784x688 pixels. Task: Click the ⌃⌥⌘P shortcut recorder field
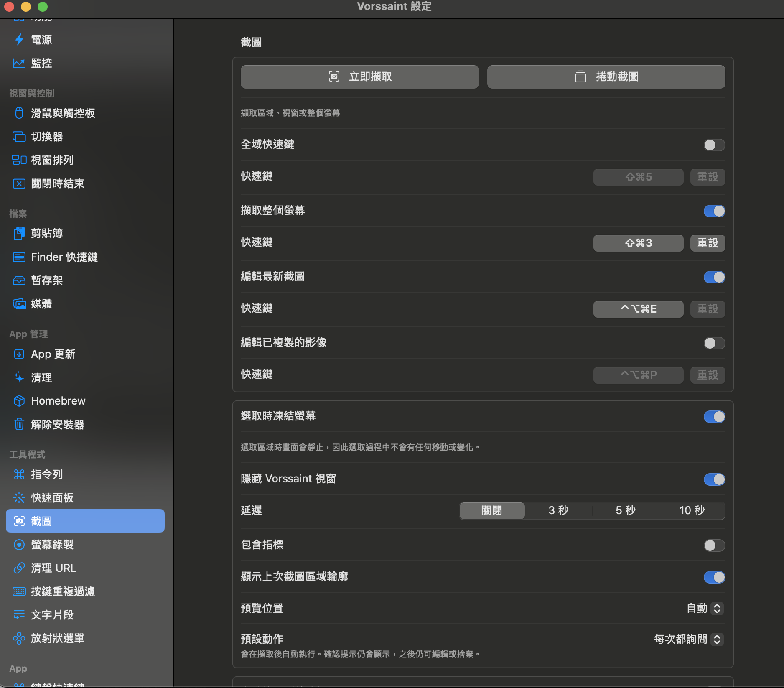point(639,375)
